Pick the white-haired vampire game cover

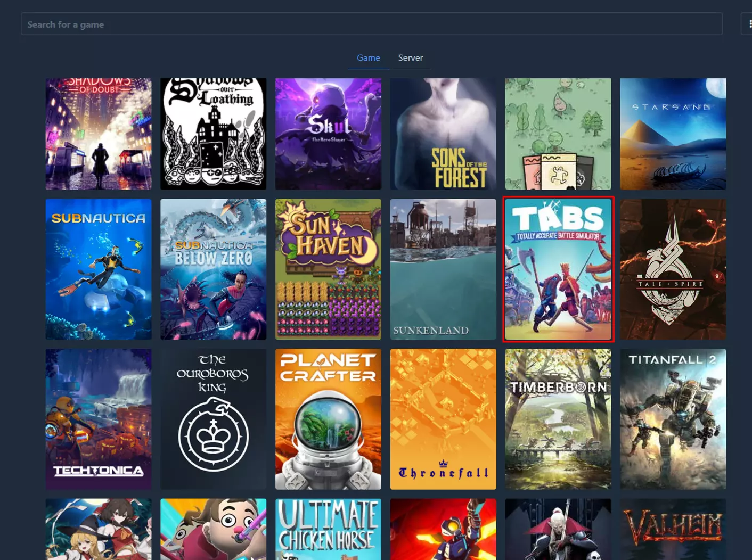558,529
